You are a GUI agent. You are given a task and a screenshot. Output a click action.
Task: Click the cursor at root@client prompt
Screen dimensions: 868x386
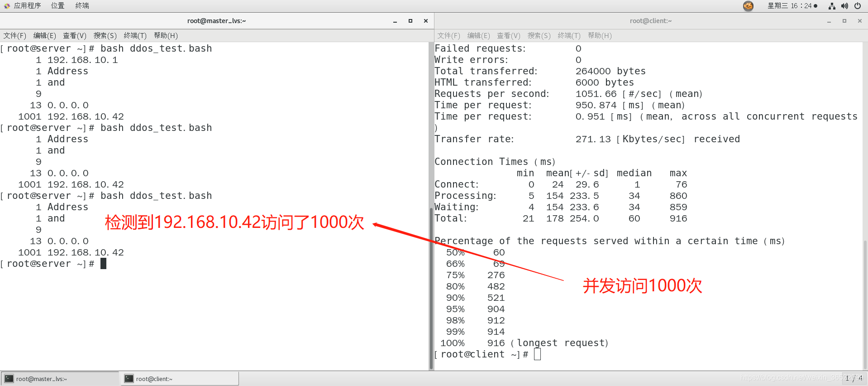tap(538, 354)
